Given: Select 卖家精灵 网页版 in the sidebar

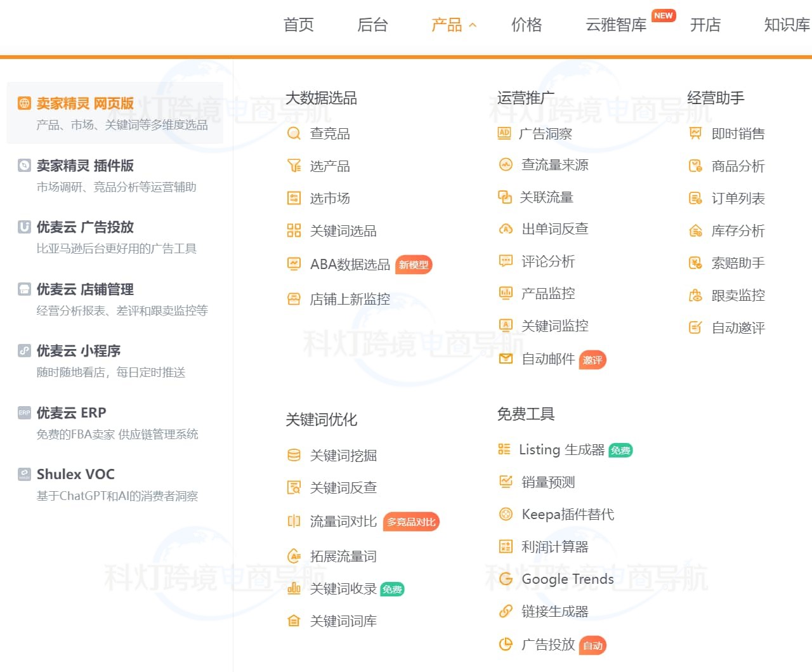Looking at the screenshot, I should pyautogui.click(x=85, y=103).
